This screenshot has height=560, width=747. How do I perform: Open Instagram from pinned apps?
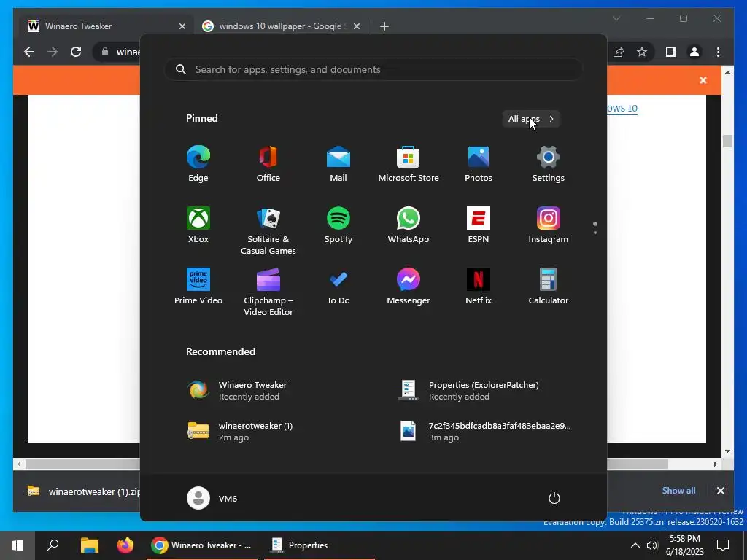tap(549, 226)
